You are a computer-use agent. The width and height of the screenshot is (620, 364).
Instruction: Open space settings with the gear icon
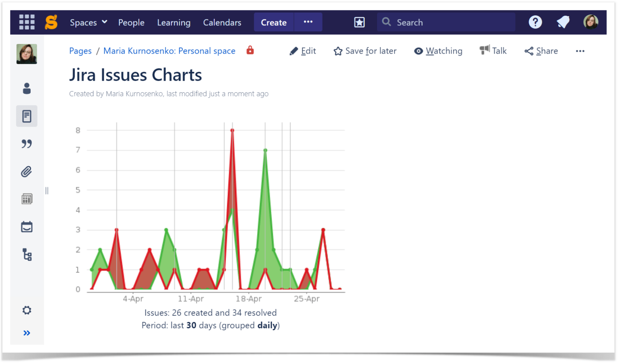[26, 310]
